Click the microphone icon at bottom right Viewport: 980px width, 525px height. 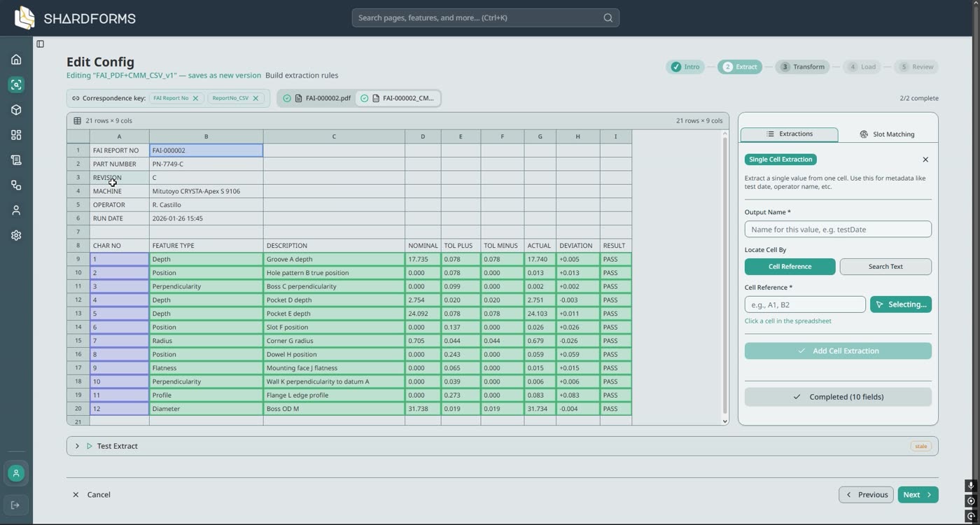tap(971, 486)
